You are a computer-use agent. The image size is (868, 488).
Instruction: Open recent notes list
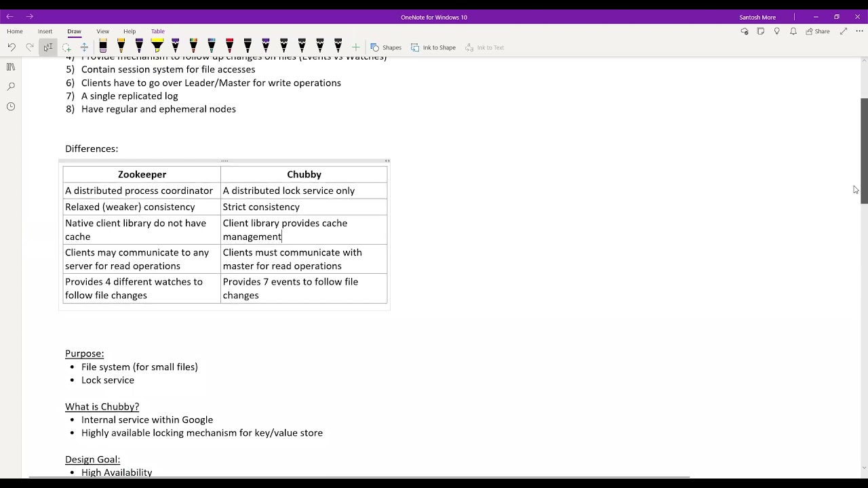pyautogui.click(x=11, y=106)
